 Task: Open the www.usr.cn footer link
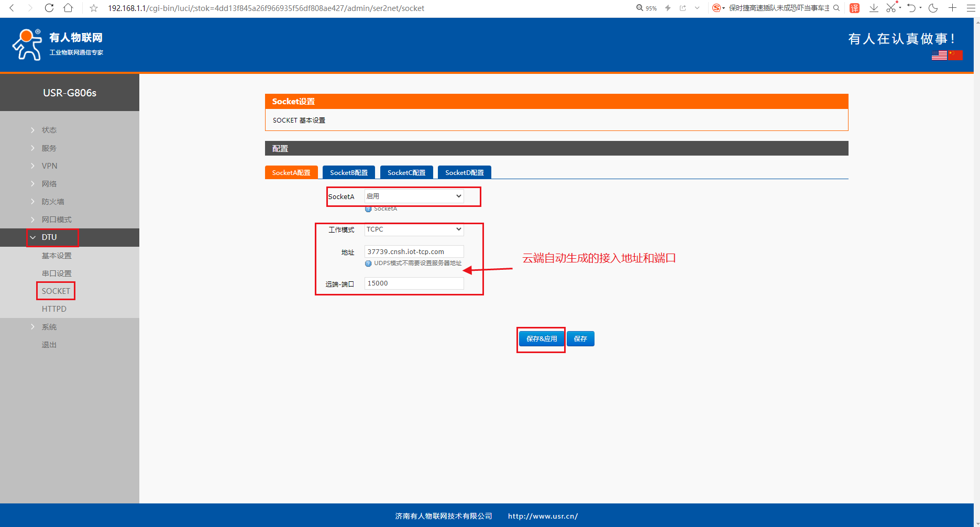543,516
